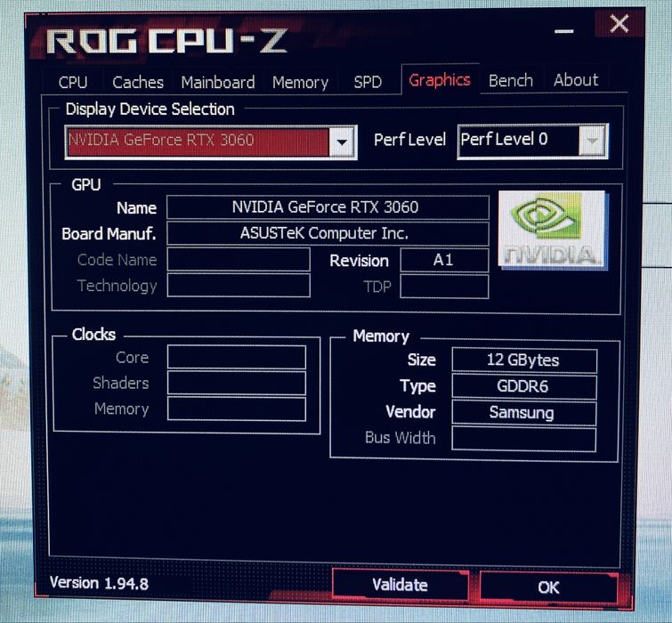Click the Samsung vendor value
This screenshot has width=672, height=623.
[524, 412]
